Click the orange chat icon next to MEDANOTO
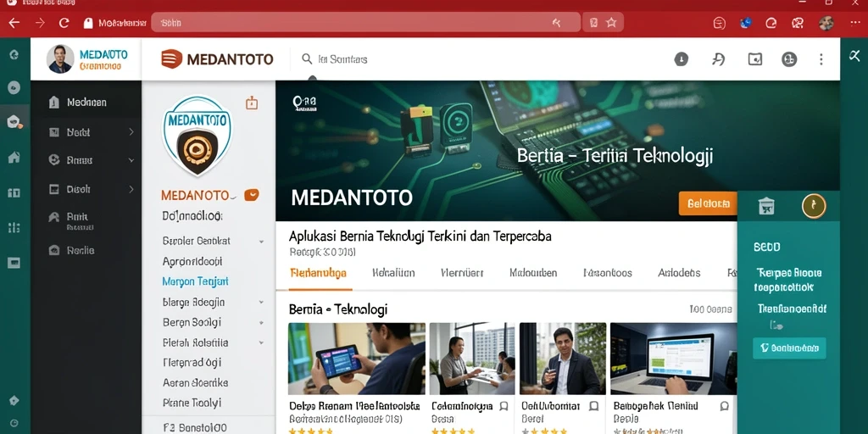Image resolution: width=868 pixels, height=434 pixels. [x=251, y=195]
